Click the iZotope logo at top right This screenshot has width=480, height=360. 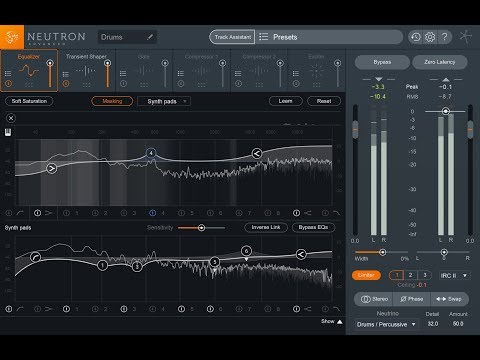point(466,37)
